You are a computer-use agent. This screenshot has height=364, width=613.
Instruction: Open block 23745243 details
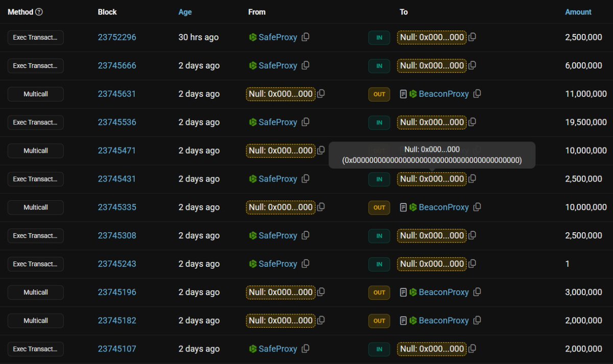pyautogui.click(x=117, y=264)
